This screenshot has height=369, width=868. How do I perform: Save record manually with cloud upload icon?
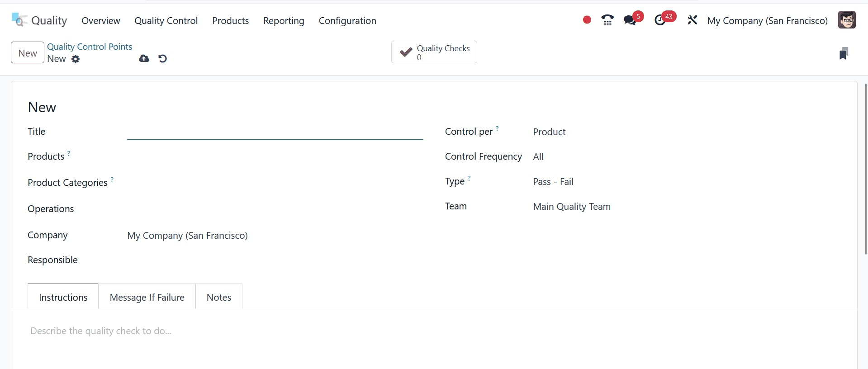(144, 58)
